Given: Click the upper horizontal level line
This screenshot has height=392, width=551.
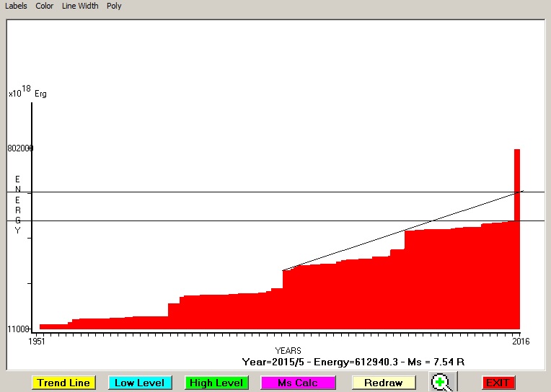Looking at the screenshot, I should [216, 192].
